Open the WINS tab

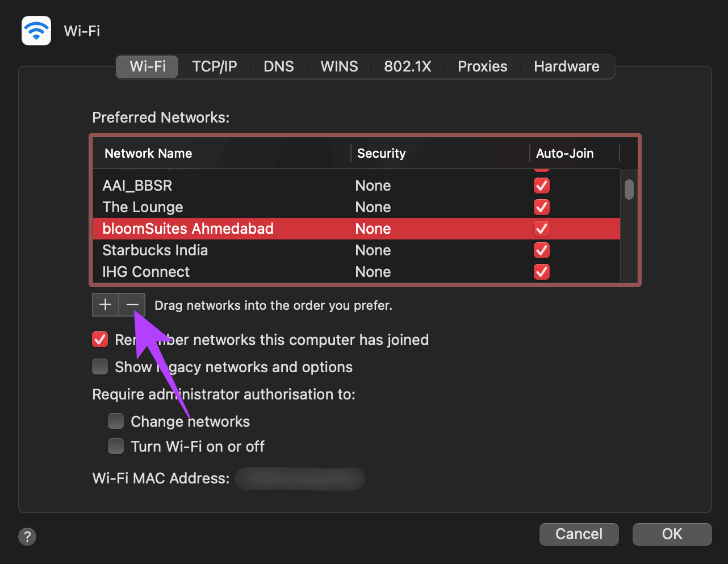click(339, 66)
